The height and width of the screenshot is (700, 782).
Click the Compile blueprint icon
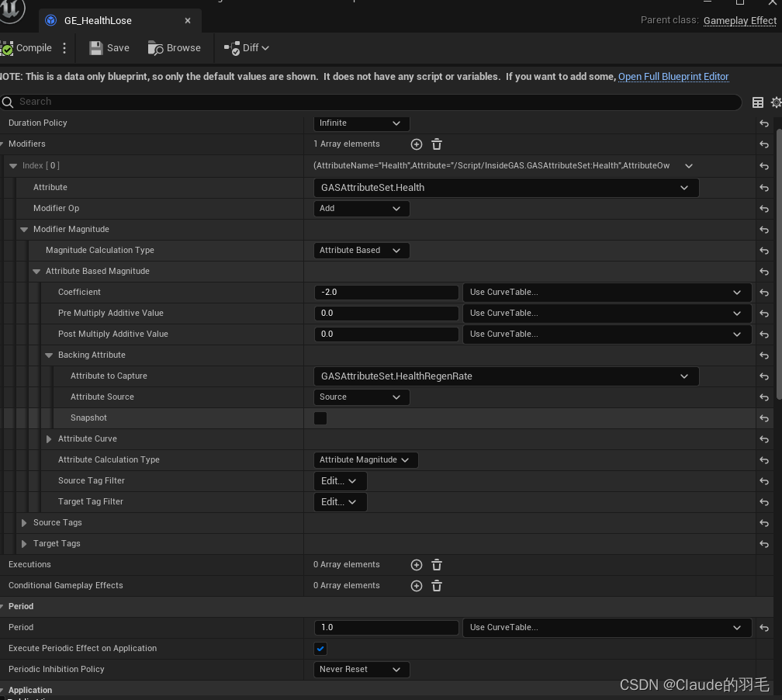(x=8, y=48)
